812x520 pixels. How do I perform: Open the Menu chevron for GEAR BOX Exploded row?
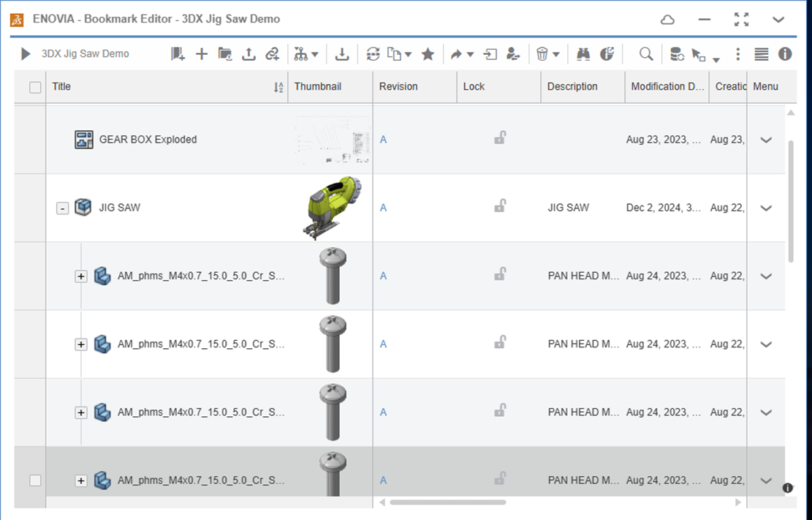(x=766, y=140)
